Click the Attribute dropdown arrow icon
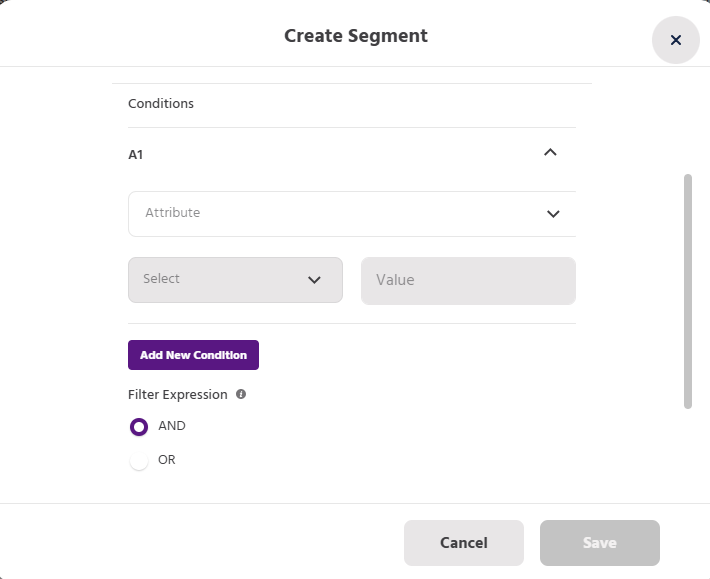Screen dimensions: 710x579 [553, 214]
